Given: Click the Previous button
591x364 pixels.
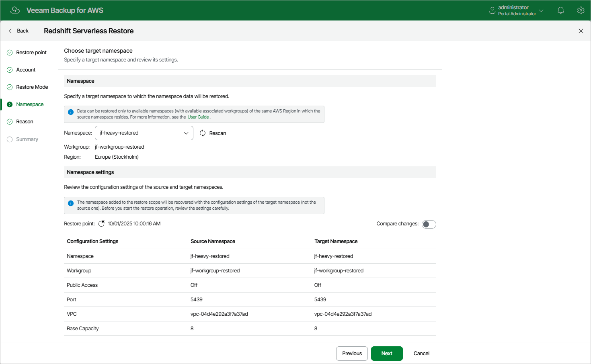Looking at the screenshot, I should pyautogui.click(x=352, y=354).
